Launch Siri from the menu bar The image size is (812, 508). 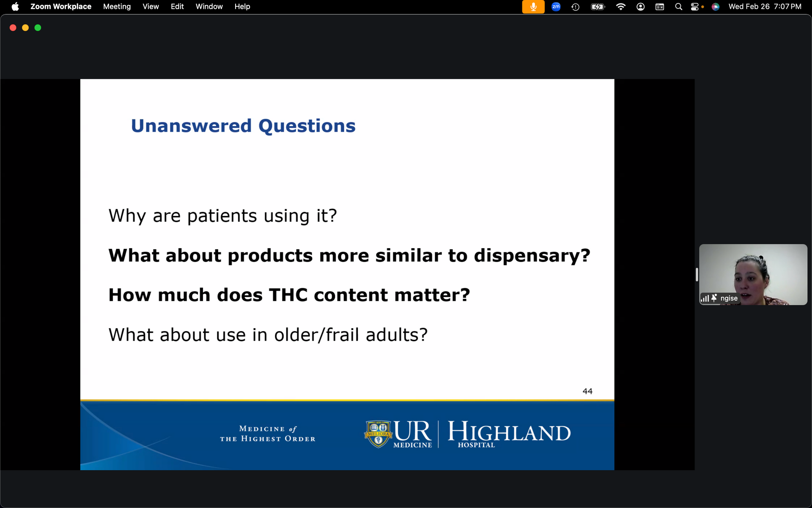click(715, 7)
